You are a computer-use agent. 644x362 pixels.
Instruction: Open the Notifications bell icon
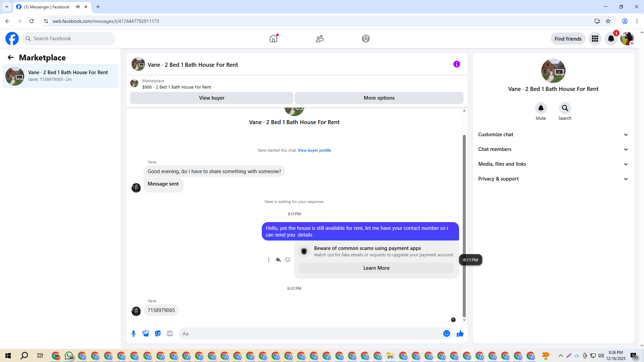611,39
